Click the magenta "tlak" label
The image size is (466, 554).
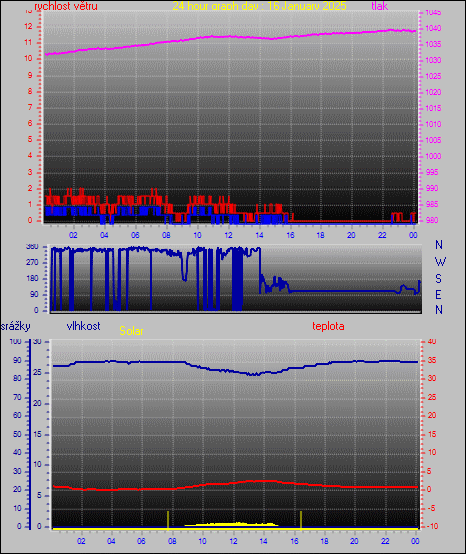coord(380,6)
